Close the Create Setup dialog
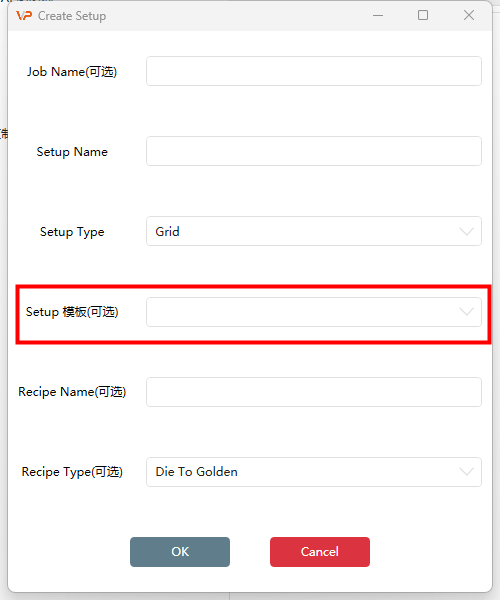 pyautogui.click(x=469, y=15)
